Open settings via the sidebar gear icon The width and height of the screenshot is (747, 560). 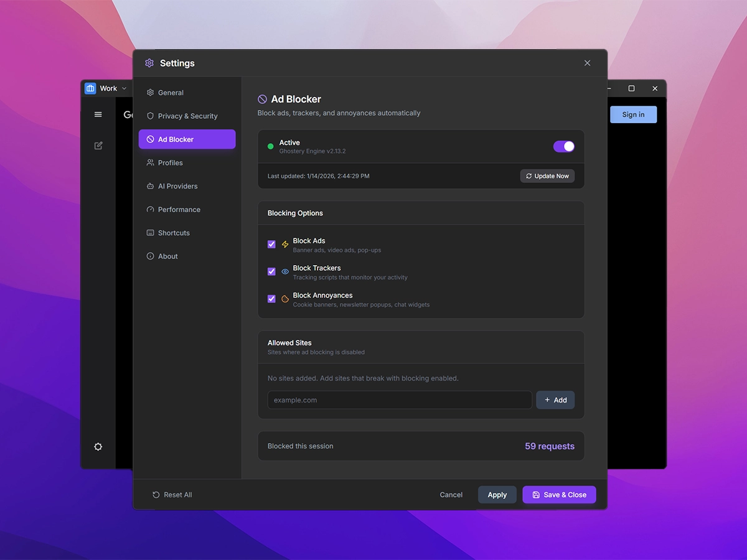[98, 447]
